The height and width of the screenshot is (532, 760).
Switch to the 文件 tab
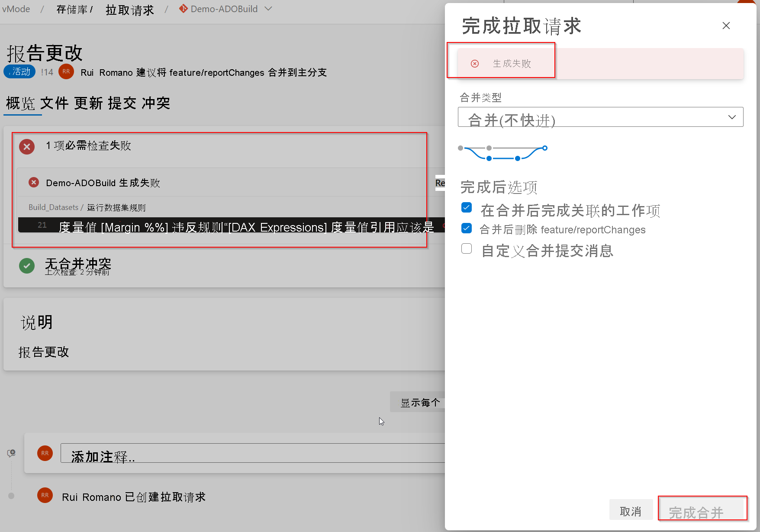(x=55, y=103)
